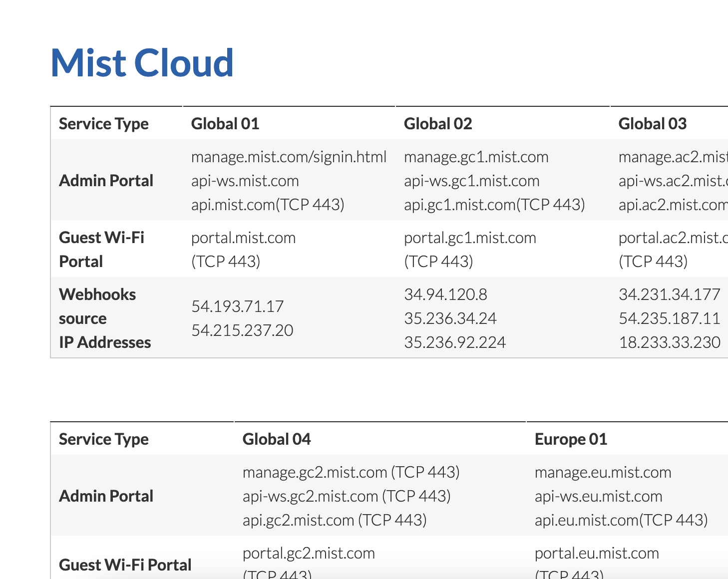
Task: Click the "Mist Cloud" page heading
Action: coord(142,63)
